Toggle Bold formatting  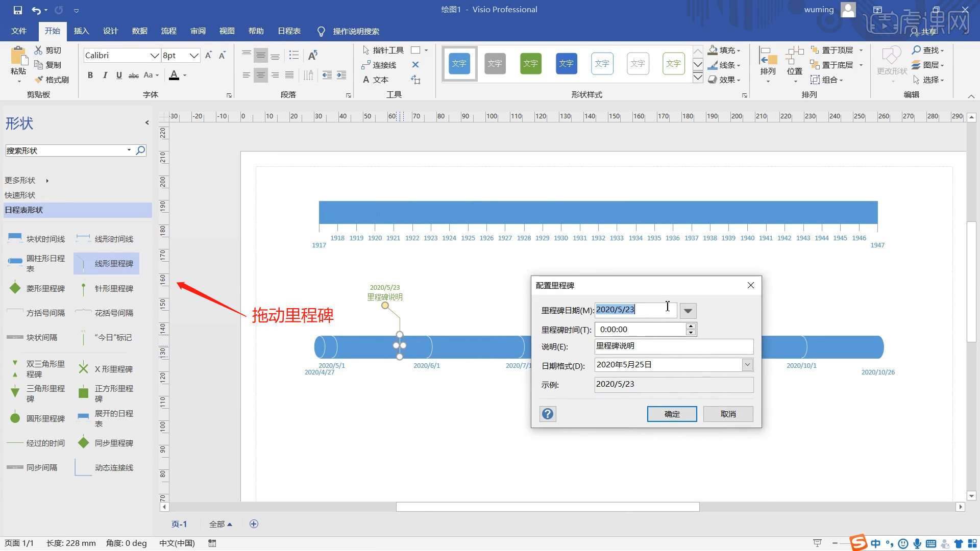(x=90, y=75)
